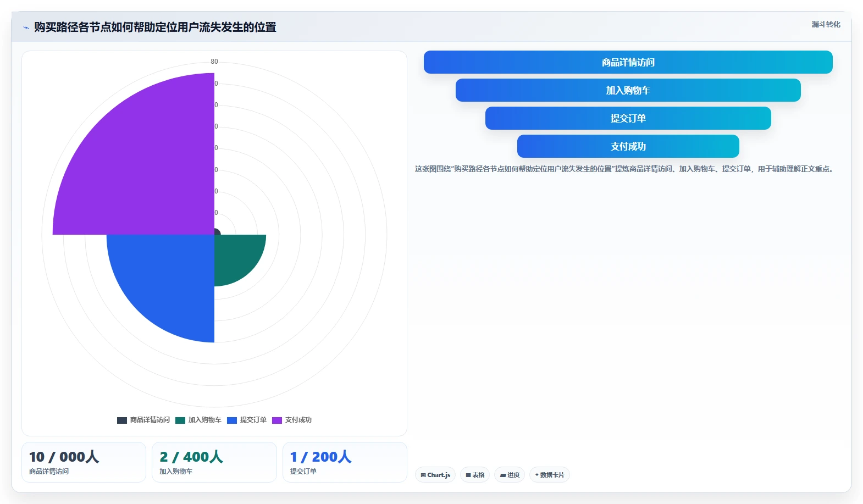The image size is (863, 504).
Task: Click the page title heading text
Action: tap(155, 27)
